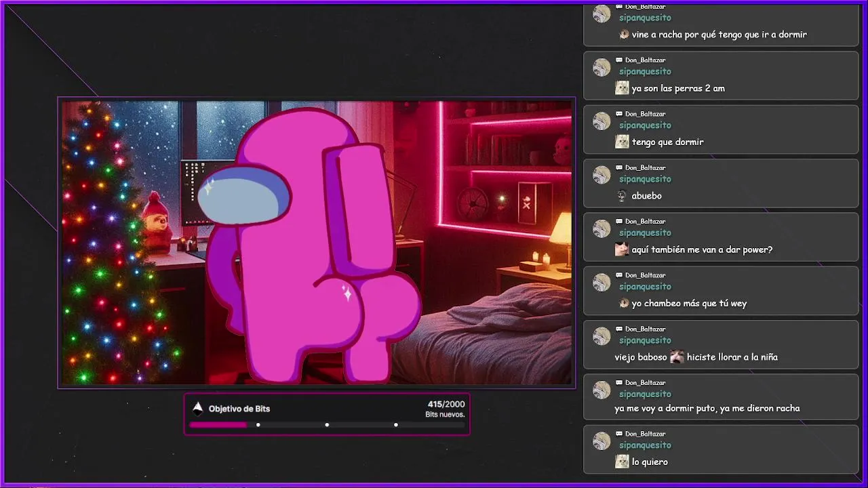Click the emote before 'vine a racha por qué'
The height and width of the screenshot is (488, 868).
tap(624, 34)
